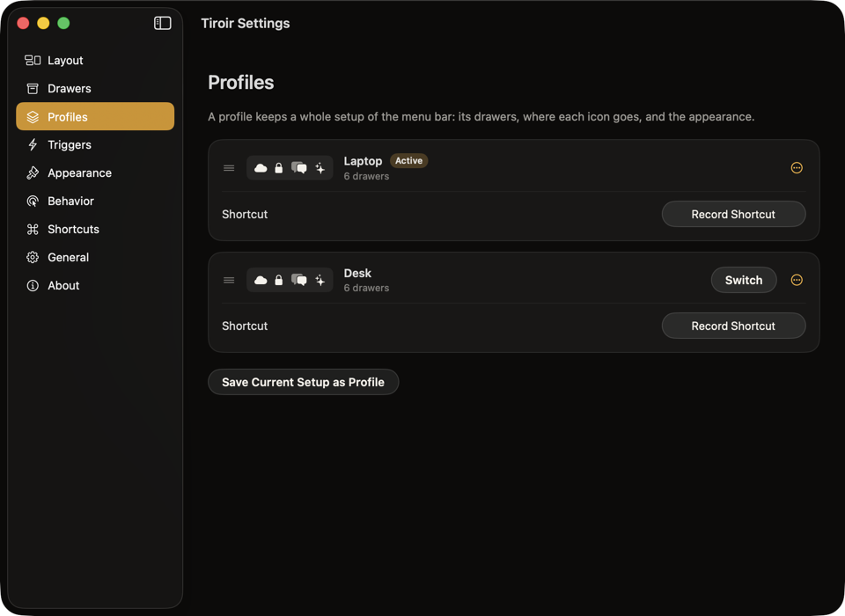Viewport: 845px width, 616px height.
Task: Click the Profiles stacked layers icon
Action: pos(33,117)
